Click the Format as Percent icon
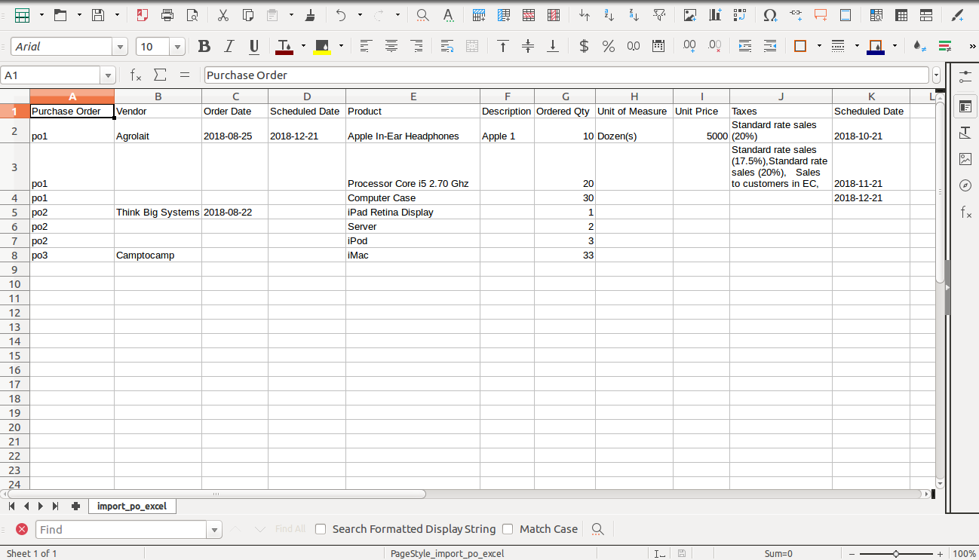 pos(609,47)
